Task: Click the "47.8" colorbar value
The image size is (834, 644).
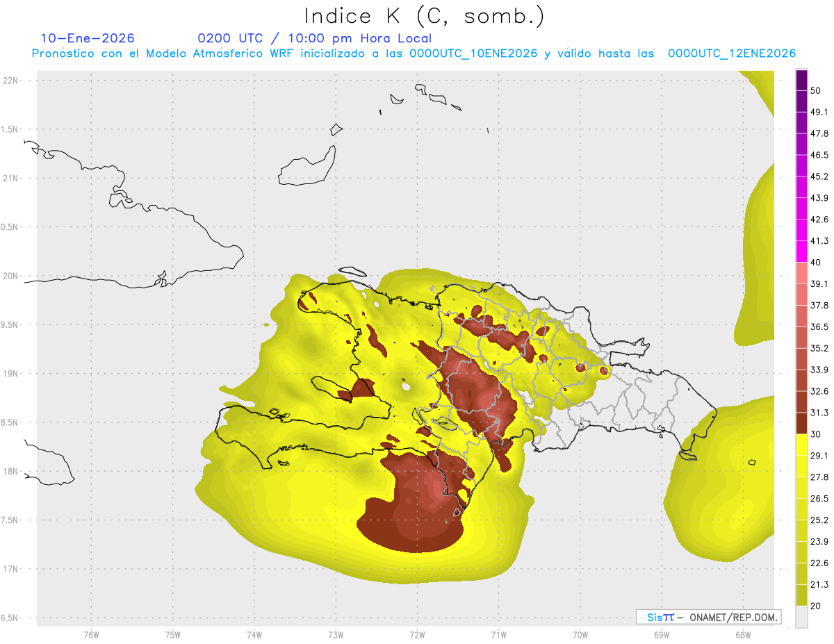Action: [819, 134]
